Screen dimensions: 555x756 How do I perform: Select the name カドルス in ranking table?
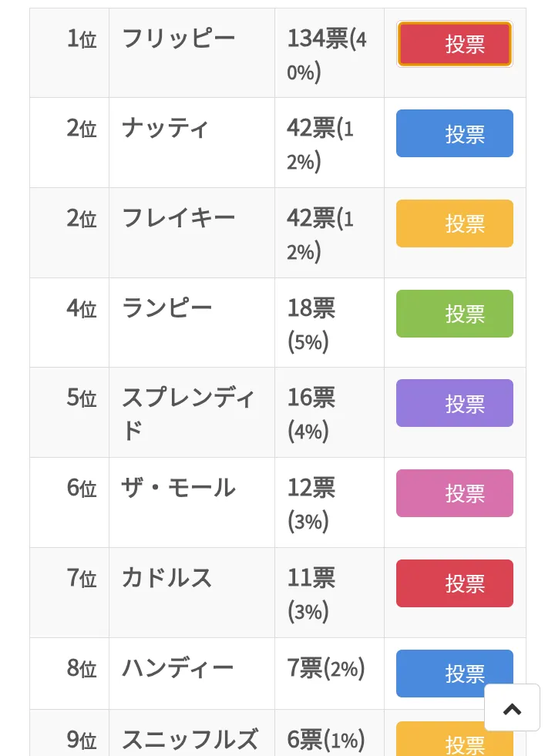166,578
